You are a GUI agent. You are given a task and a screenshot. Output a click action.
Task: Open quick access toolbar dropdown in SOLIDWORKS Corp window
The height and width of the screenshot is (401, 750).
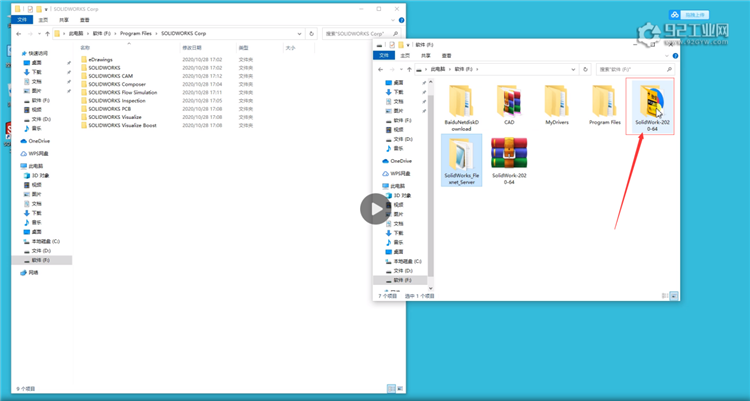(x=46, y=9)
